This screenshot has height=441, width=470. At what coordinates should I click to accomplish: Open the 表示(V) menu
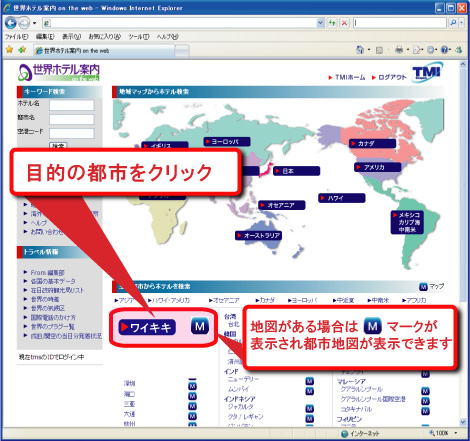click(x=72, y=37)
